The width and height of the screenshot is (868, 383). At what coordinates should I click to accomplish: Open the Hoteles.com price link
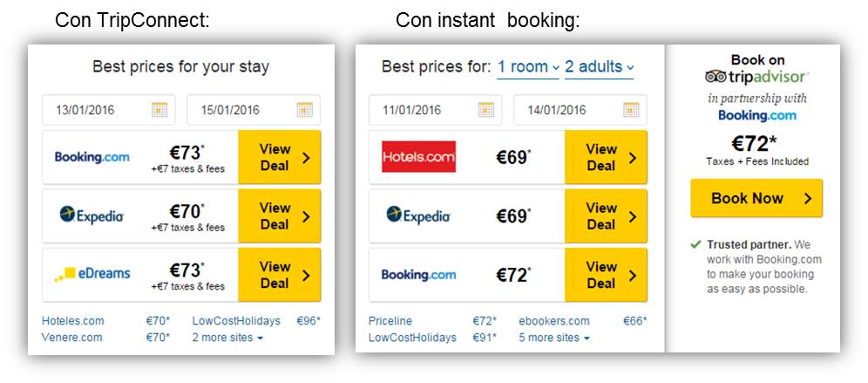tap(73, 321)
